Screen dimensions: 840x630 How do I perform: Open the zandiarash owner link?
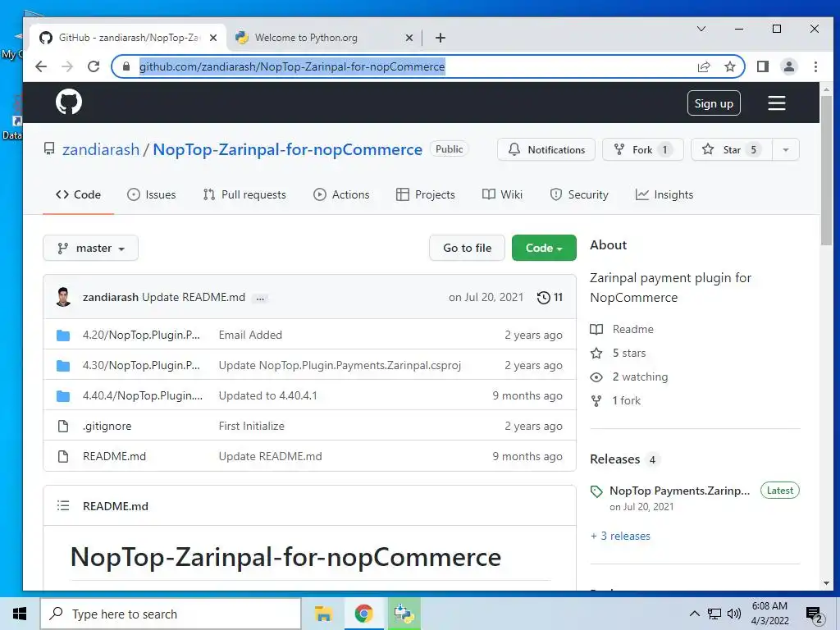[x=101, y=149]
